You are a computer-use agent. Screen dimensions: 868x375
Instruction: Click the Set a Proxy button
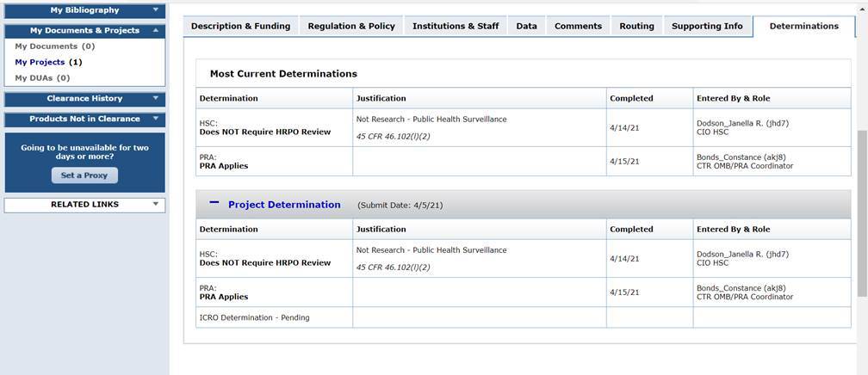(84, 175)
